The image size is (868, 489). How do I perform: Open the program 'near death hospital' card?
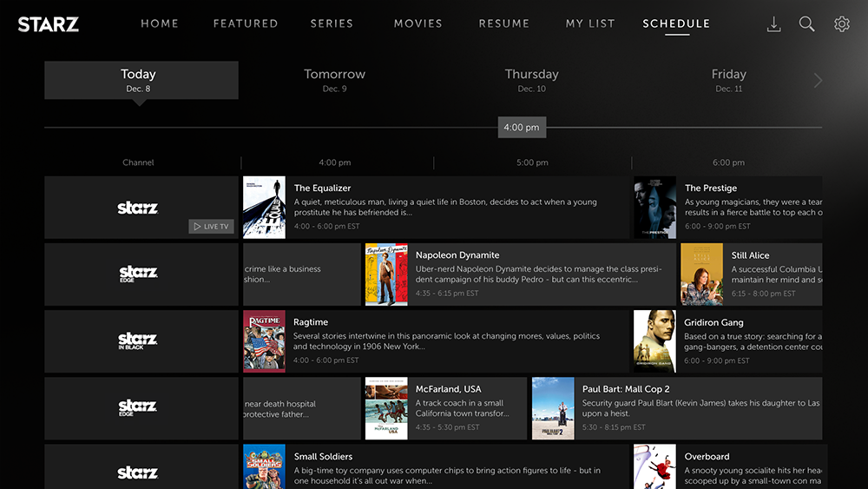302,409
